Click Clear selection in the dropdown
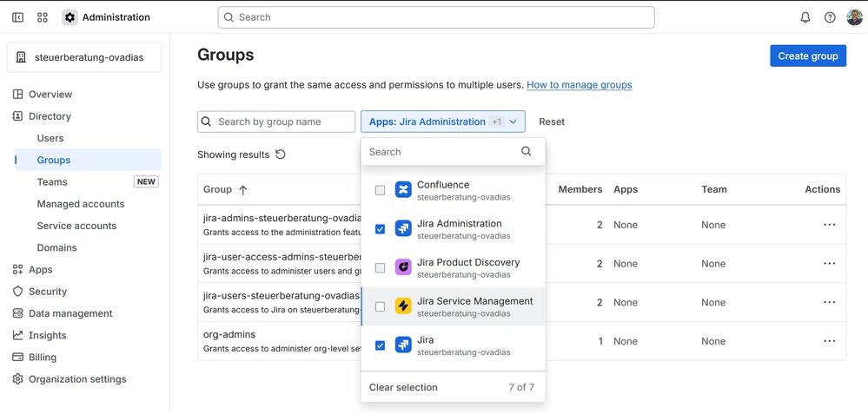Image resolution: width=868 pixels, height=414 pixels. (x=403, y=387)
